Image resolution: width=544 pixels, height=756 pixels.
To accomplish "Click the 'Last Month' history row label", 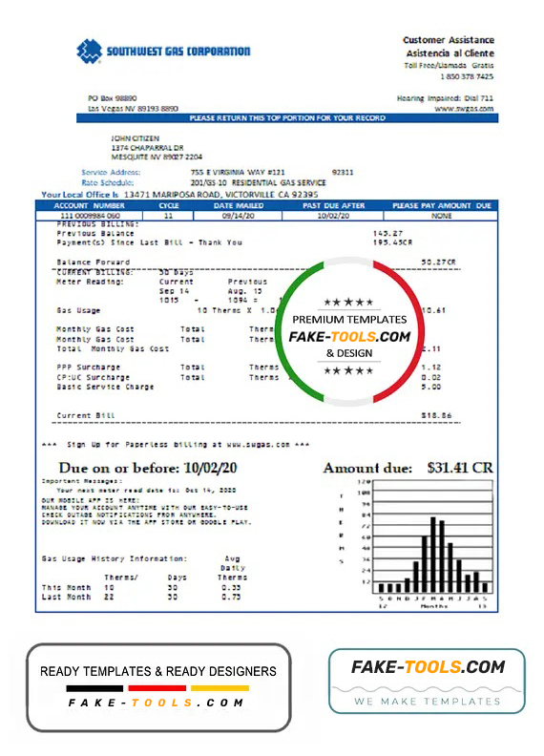I will 66,597.
